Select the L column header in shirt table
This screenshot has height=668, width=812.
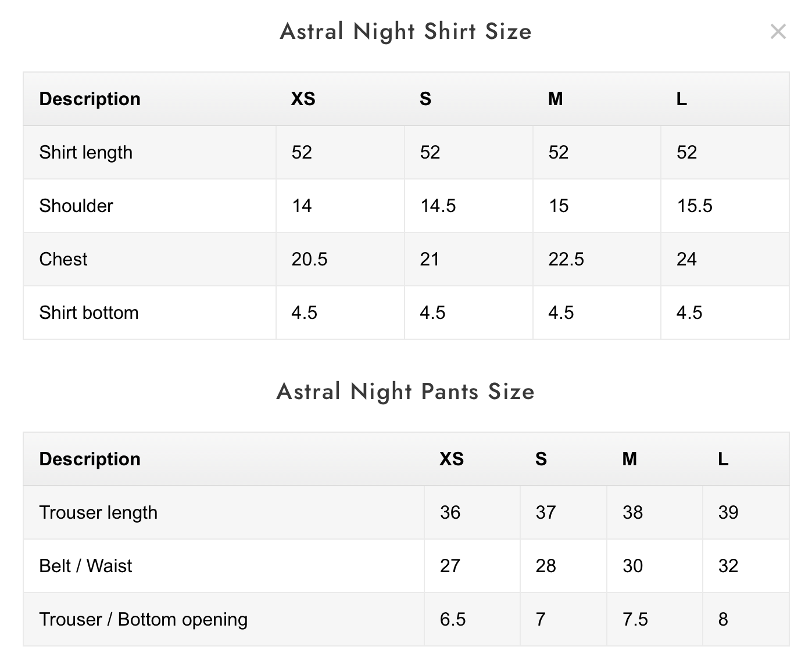681,99
